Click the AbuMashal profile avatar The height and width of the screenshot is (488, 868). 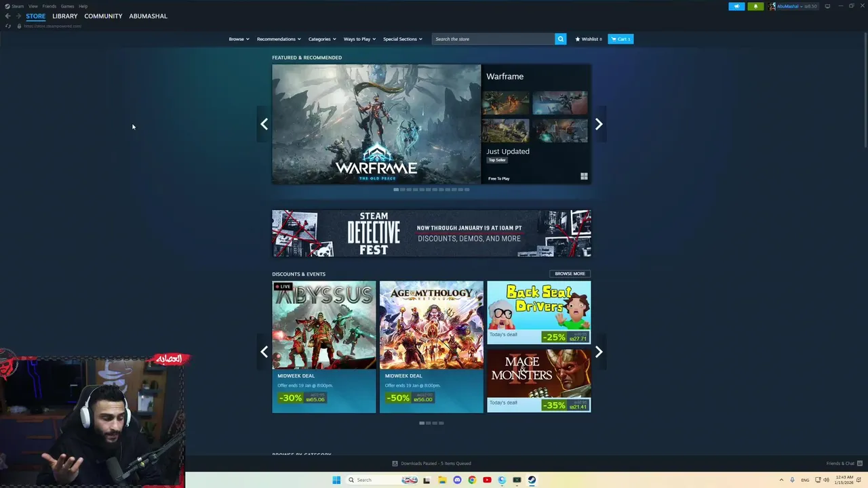pyautogui.click(x=772, y=6)
